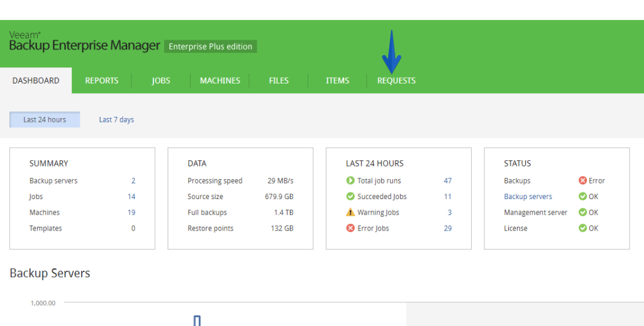Click the Error Jobs value 29
The height and width of the screenshot is (326, 644).
click(448, 228)
